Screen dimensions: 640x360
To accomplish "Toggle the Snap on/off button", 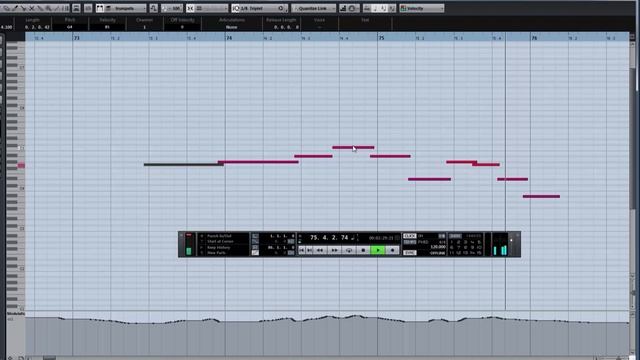I will [x=190, y=8].
